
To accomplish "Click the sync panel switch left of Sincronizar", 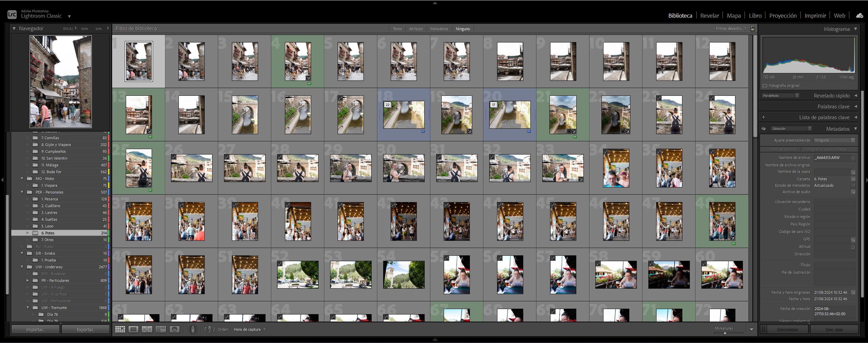I will click(763, 329).
